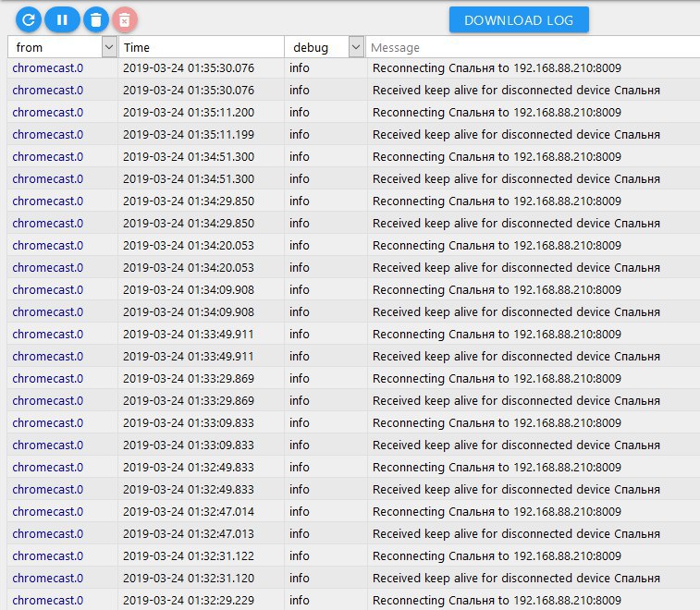Image resolution: width=700 pixels, height=610 pixels.
Task: Click the refresh log icon
Action: click(x=29, y=19)
